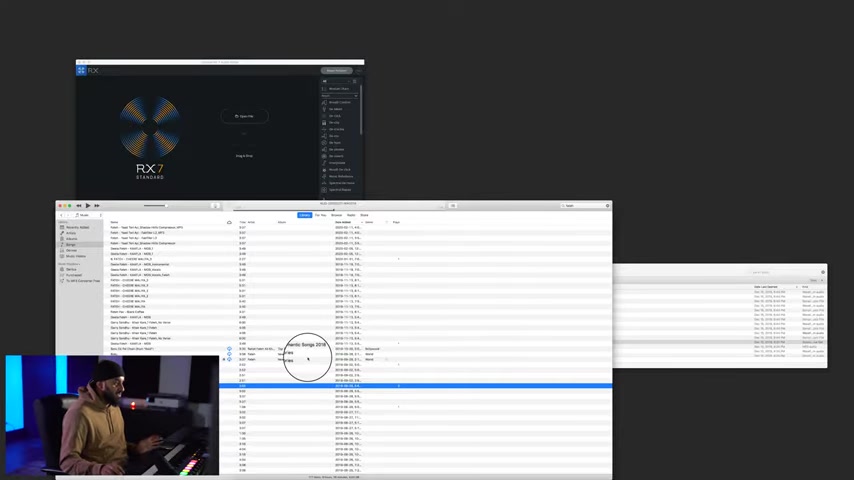Switch to the Library tab in iTunes

pos(304,215)
